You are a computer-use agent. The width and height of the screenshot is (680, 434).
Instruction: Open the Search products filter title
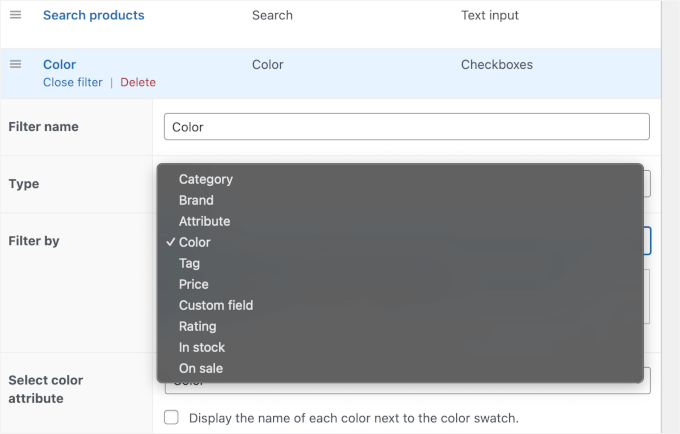(x=93, y=16)
